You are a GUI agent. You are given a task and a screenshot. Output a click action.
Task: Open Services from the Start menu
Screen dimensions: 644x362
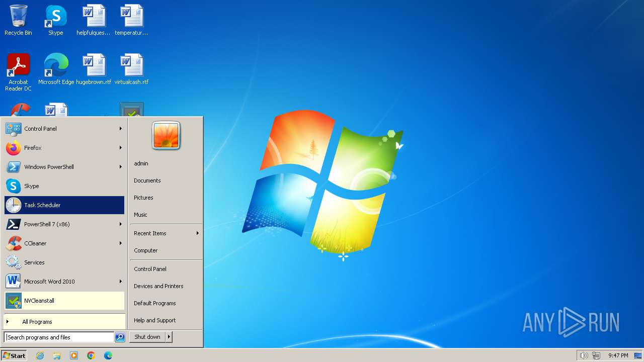(64, 262)
